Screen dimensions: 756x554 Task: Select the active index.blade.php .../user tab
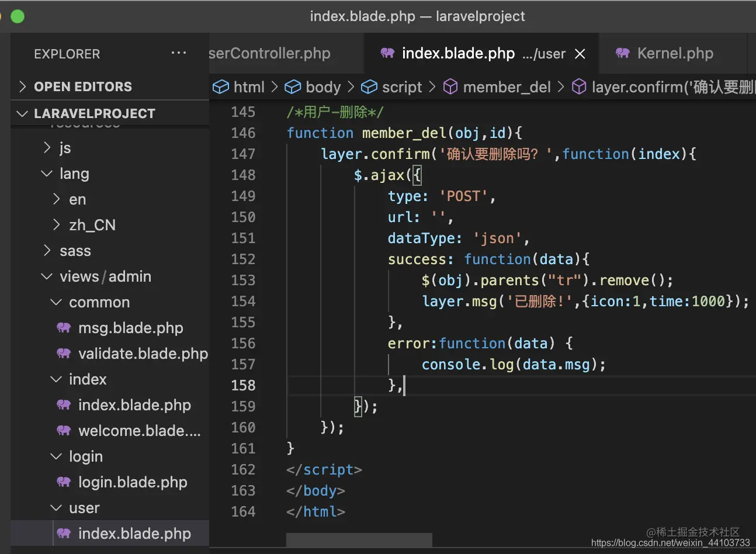[481, 53]
